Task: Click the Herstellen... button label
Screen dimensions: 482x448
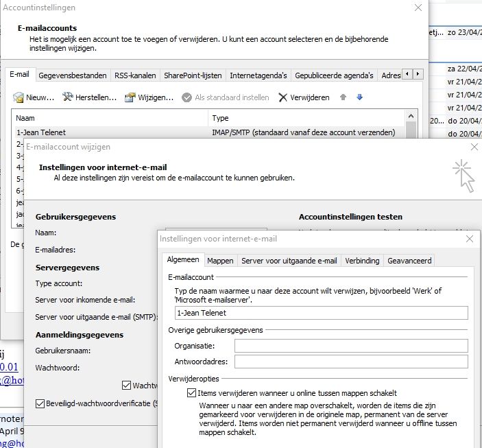Action: (96, 97)
